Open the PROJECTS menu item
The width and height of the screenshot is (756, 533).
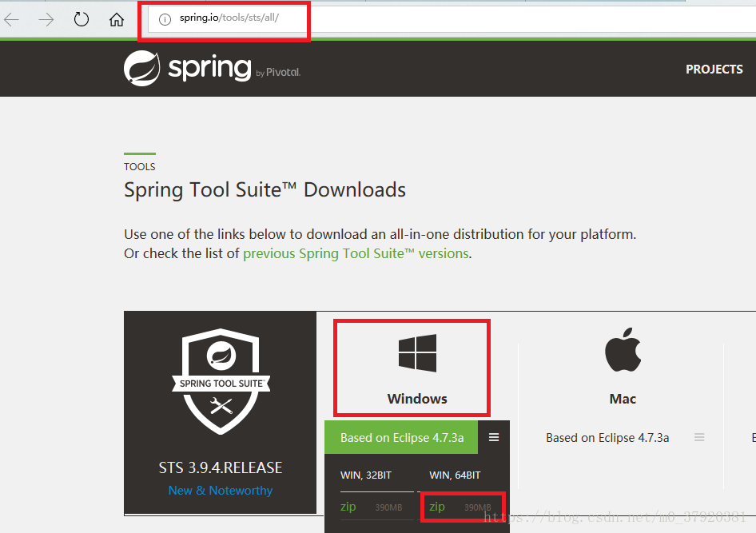coord(714,70)
